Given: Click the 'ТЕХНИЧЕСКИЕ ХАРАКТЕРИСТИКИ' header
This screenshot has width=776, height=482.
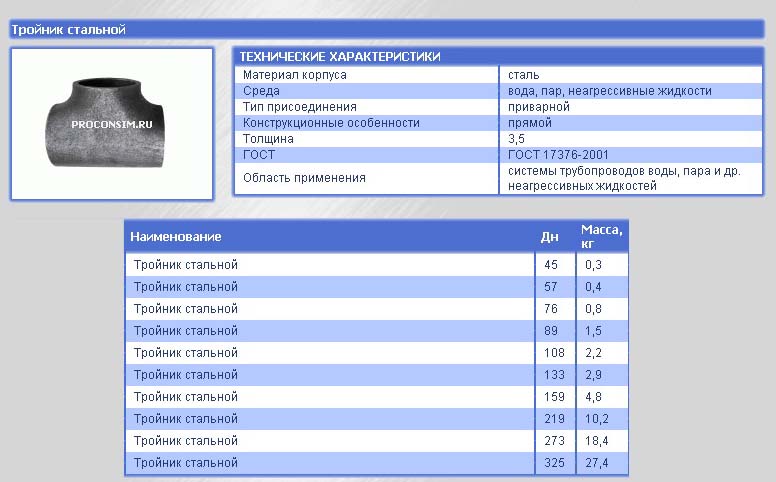Looking at the screenshot, I should click(340, 56).
